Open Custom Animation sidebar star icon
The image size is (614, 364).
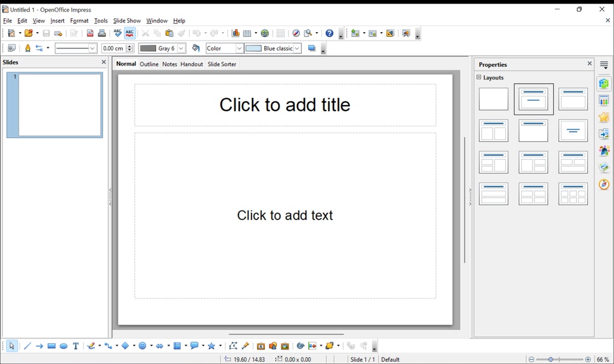pyautogui.click(x=604, y=118)
